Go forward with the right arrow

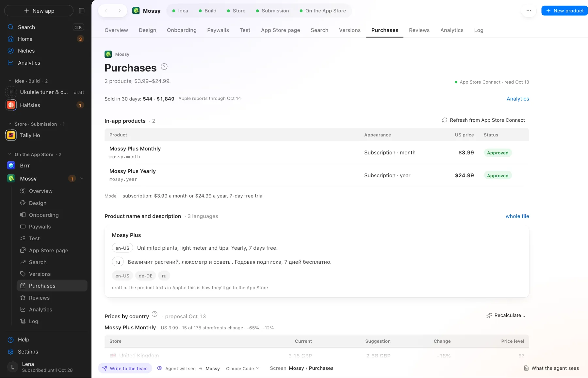coord(120,11)
